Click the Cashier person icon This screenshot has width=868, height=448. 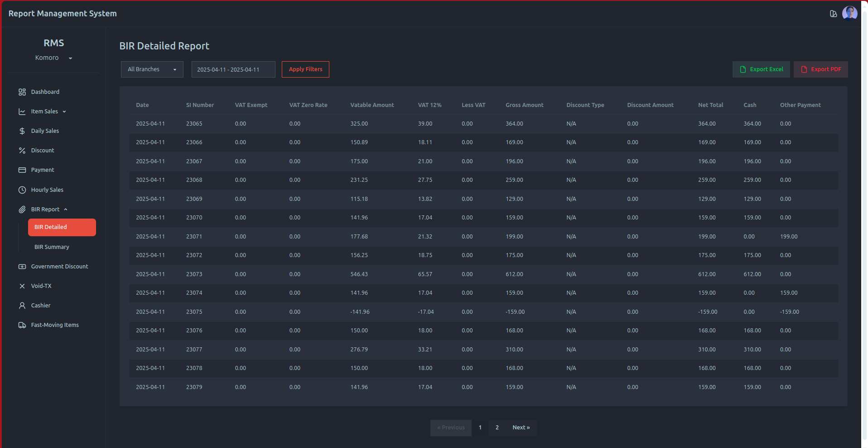tap(22, 306)
